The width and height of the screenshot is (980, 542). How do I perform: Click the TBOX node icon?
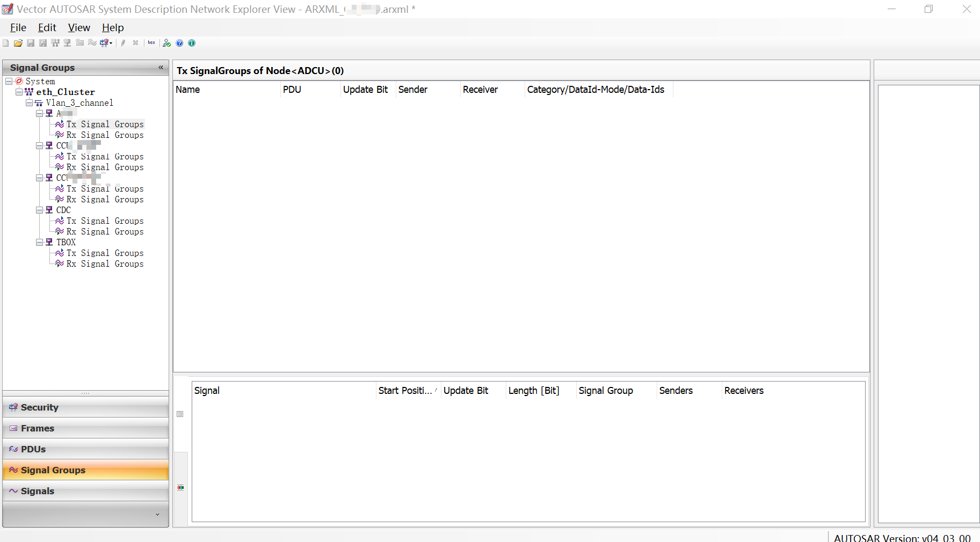(49, 242)
